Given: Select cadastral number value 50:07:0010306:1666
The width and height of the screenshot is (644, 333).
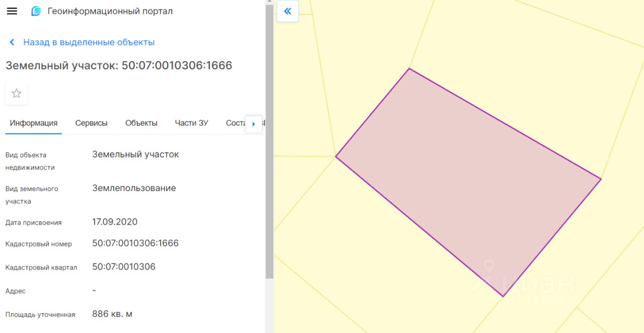Looking at the screenshot, I should pyautogui.click(x=135, y=243).
